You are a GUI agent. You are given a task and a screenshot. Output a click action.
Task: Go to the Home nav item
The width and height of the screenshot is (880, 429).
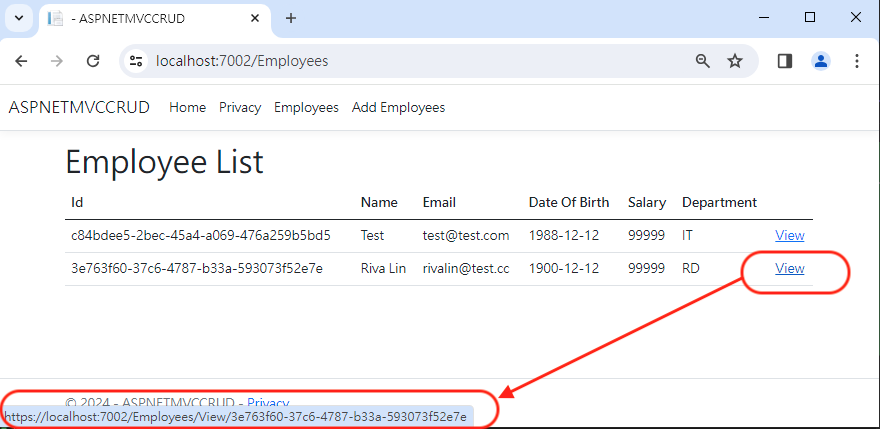click(x=187, y=108)
